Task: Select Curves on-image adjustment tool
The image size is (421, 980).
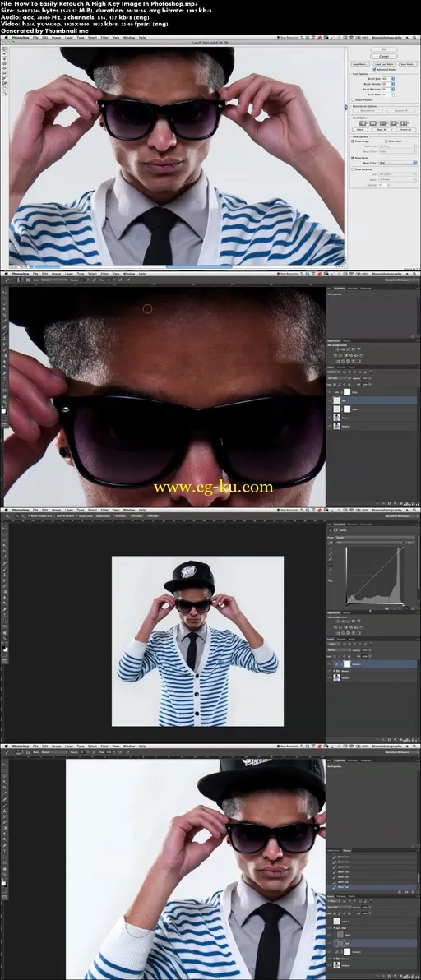Action: [x=331, y=543]
